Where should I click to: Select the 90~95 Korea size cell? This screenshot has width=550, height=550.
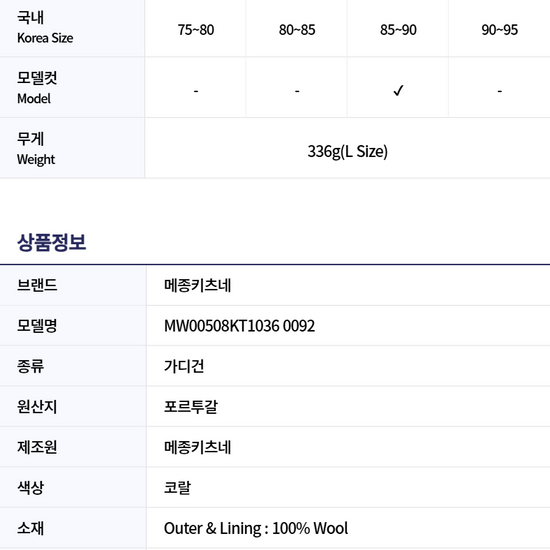499,30
